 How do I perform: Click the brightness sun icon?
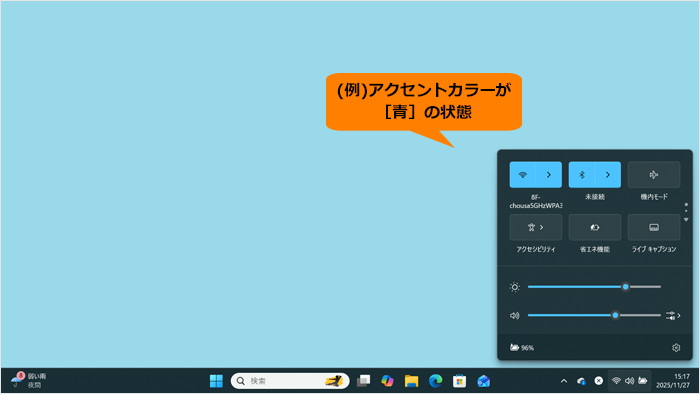(515, 287)
